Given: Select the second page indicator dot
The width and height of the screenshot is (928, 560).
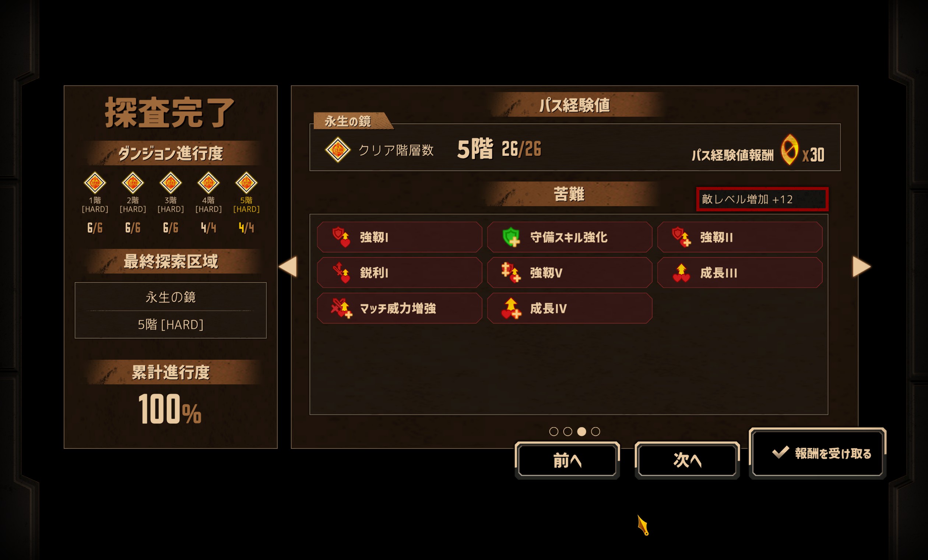Looking at the screenshot, I should tap(567, 432).
